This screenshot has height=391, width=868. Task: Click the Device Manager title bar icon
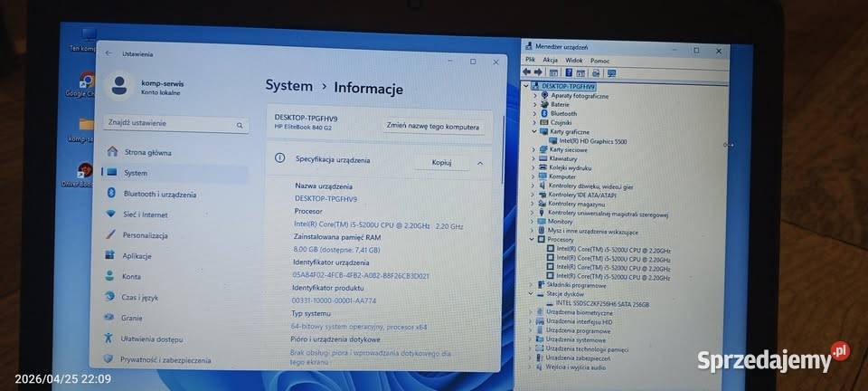tap(528, 46)
